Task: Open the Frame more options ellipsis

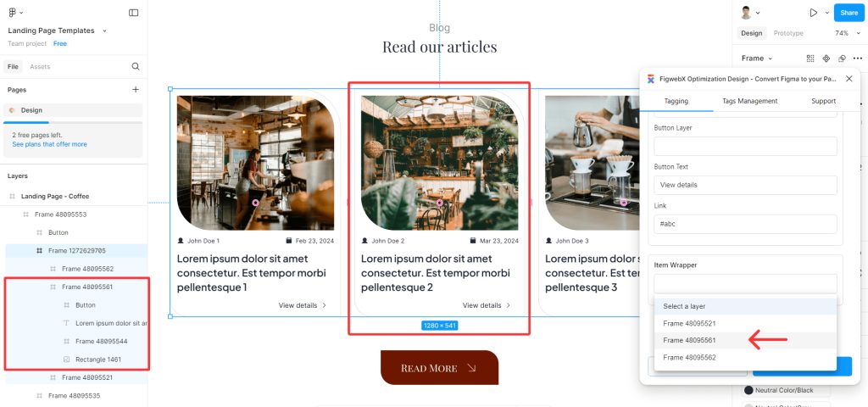Action: 858,59
